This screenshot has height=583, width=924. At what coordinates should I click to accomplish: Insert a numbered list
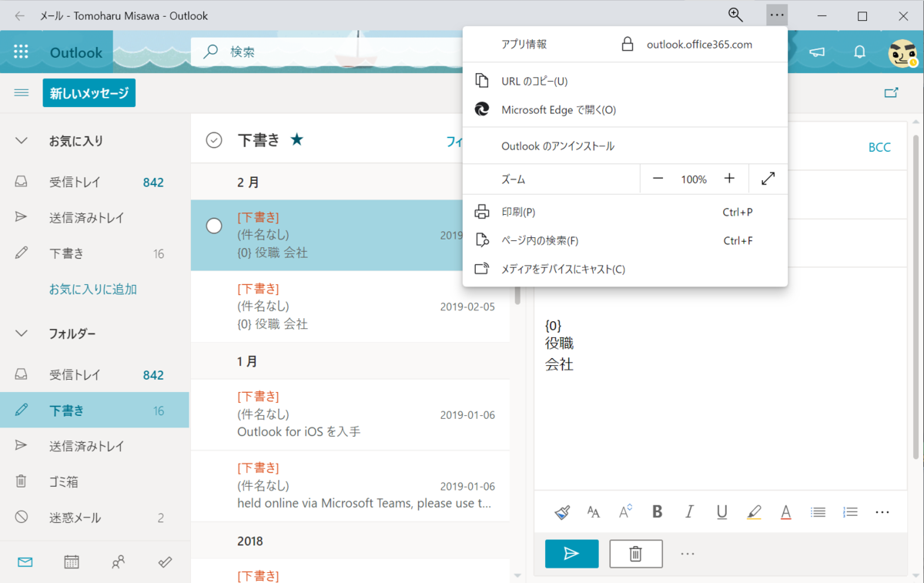(850, 512)
